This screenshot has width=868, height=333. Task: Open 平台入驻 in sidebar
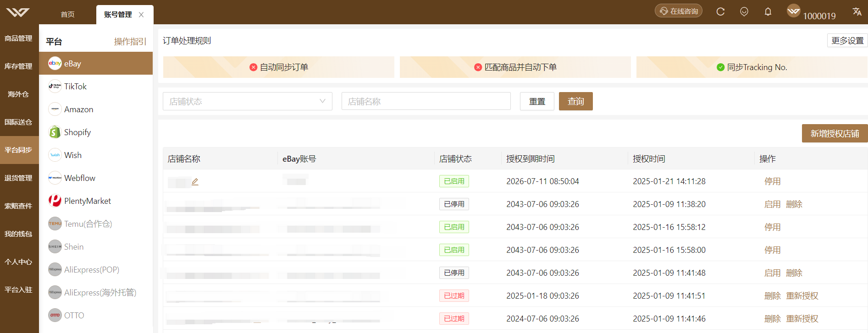click(18, 290)
